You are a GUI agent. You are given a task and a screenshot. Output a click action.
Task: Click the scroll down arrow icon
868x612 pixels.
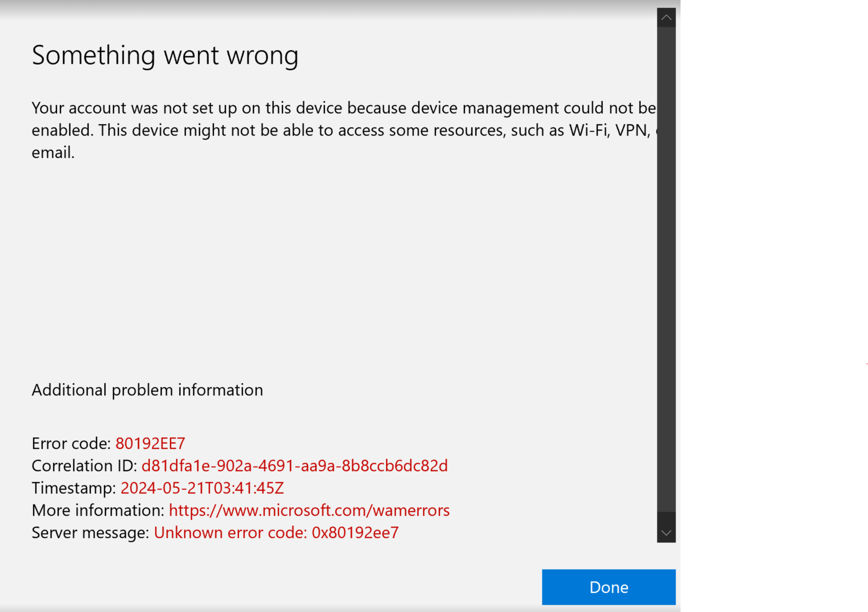point(666,533)
